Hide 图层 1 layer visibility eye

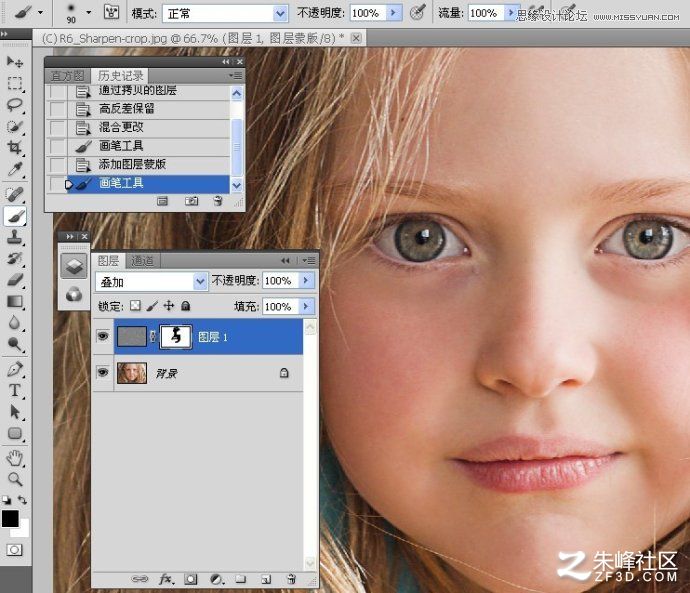[103, 337]
